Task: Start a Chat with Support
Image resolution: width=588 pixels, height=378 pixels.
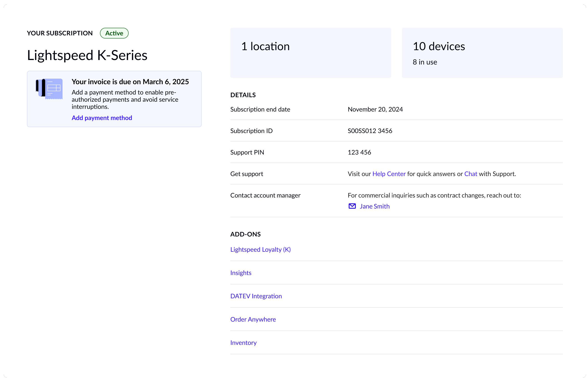Action: coord(471,174)
